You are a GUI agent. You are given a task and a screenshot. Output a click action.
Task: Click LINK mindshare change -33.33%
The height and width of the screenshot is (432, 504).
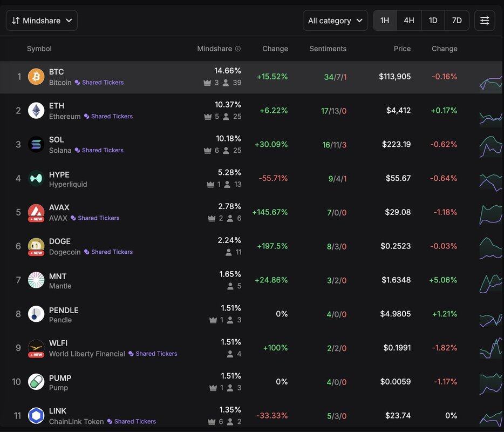(272, 416)
